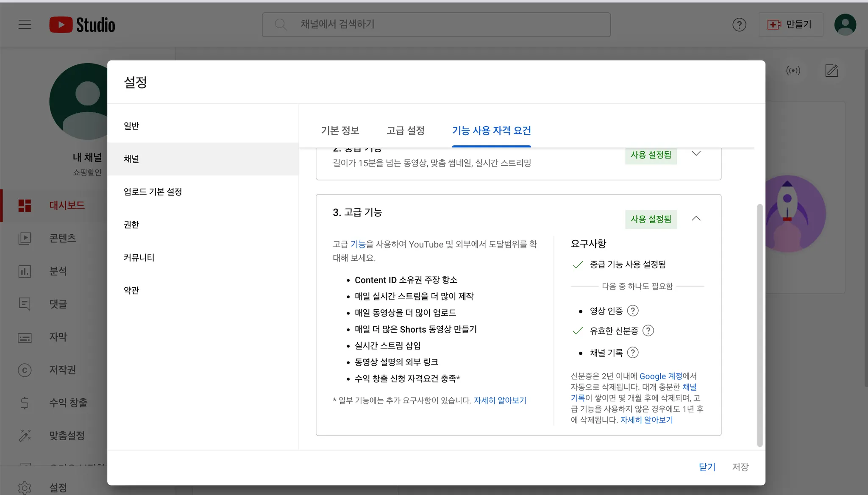Select 업로드 기본 설정 in settings menu

(x=153, y=192)
